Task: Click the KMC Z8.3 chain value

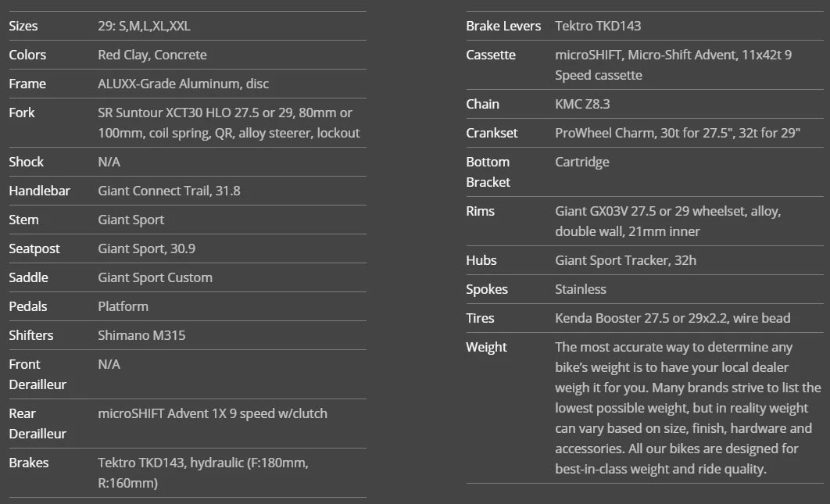Action: 581,104
